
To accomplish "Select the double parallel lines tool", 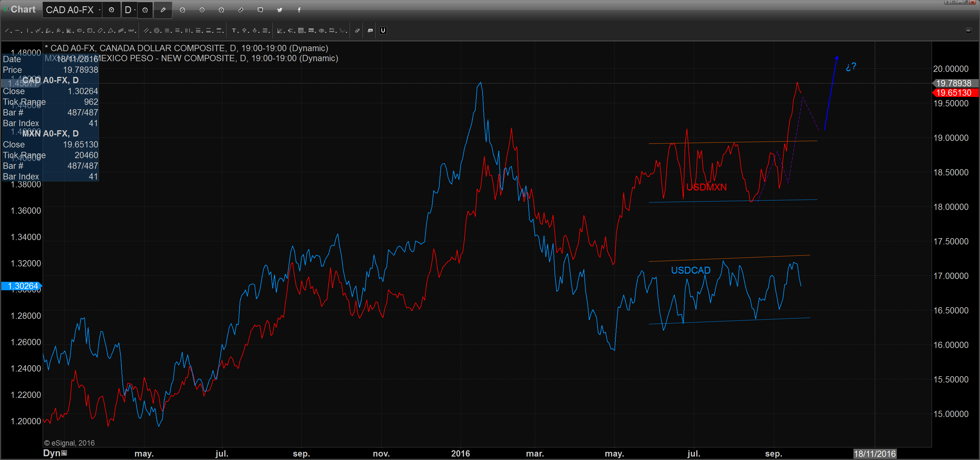I will coord(146,30).
